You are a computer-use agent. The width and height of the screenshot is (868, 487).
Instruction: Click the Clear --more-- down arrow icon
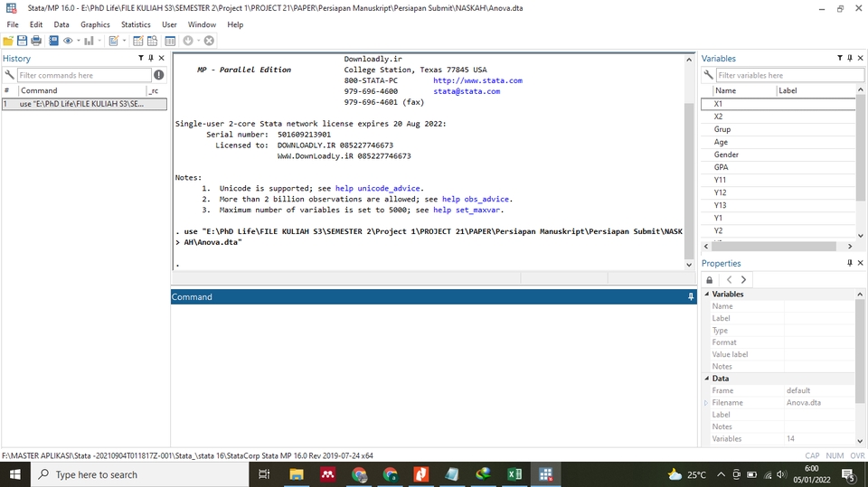coord(188,41)
